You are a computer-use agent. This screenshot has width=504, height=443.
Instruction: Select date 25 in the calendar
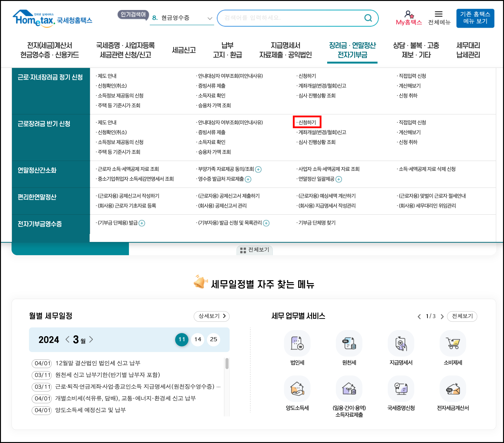[x=214, y=340]
